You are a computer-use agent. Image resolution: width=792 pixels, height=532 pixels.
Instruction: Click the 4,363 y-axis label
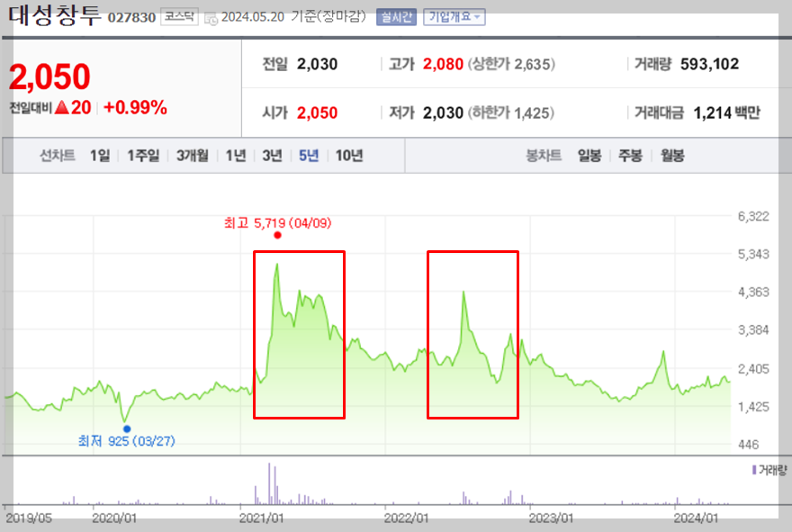(x=753, y=292)
